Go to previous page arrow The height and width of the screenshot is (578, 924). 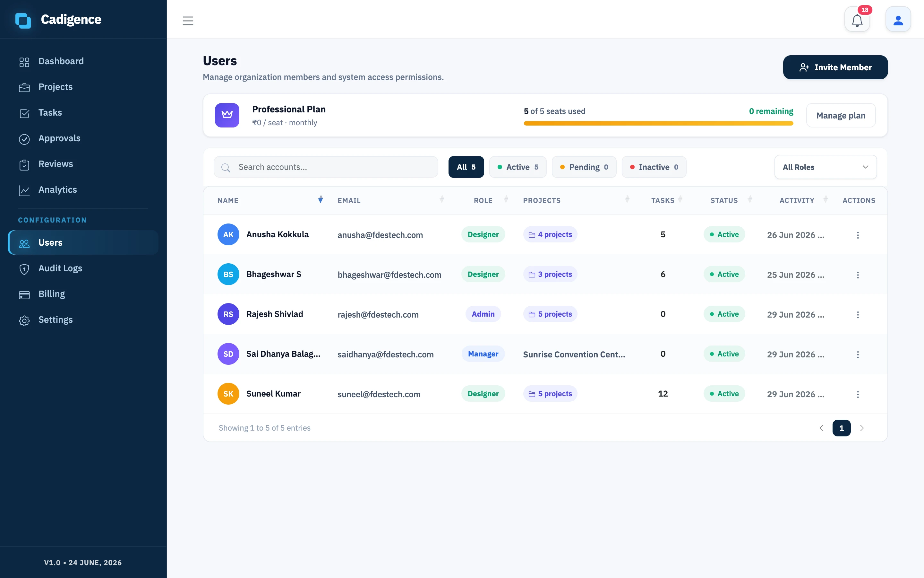pyautogui.click(x=821, y=428)
